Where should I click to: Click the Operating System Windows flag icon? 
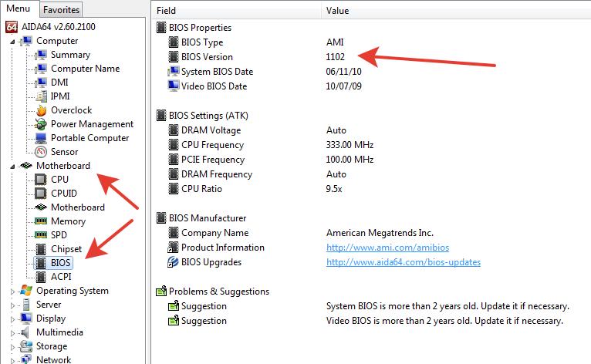(x=26, y=291)
